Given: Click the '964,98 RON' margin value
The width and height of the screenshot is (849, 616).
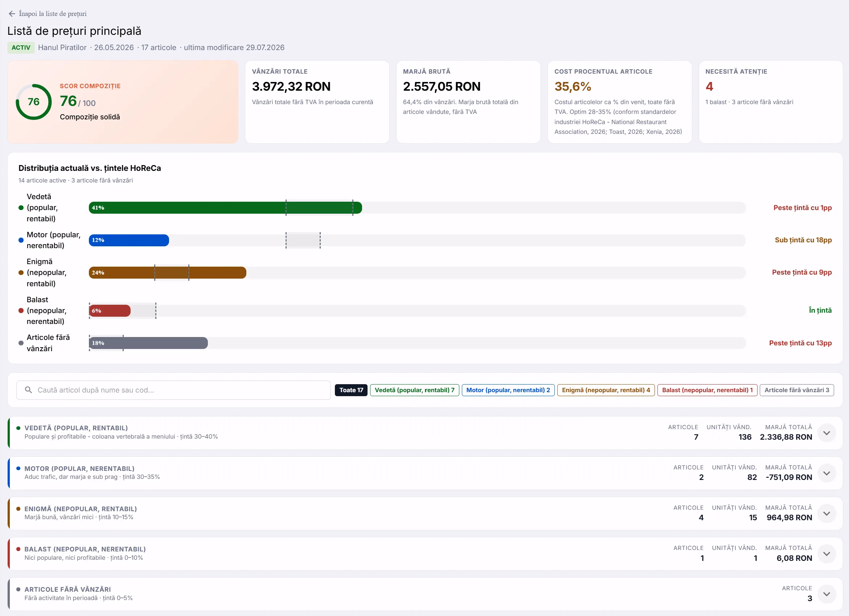Looking at the screenshot, I should tap(789, 518).
